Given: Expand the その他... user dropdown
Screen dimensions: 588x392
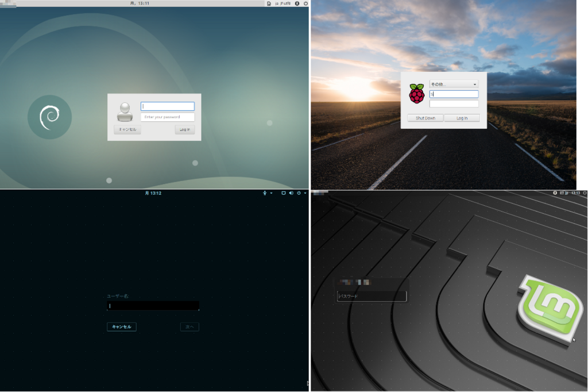Looking at the screenshot, I should (454, 84).
